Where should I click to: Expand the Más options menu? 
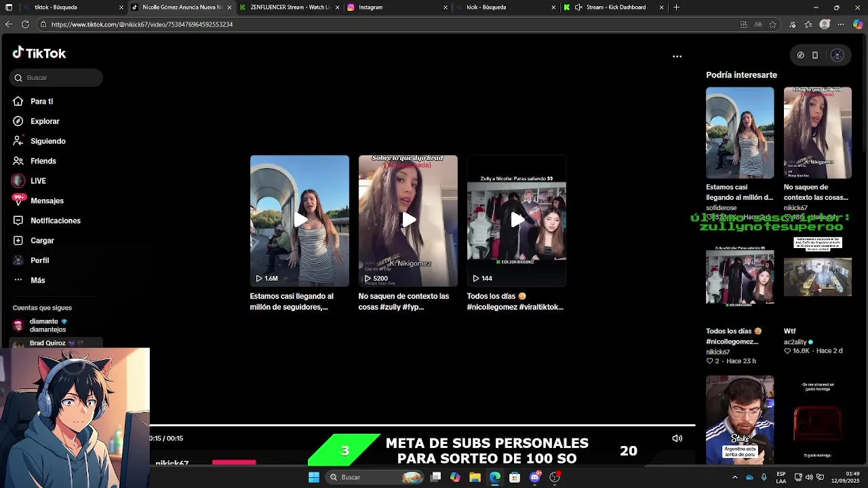37,280
